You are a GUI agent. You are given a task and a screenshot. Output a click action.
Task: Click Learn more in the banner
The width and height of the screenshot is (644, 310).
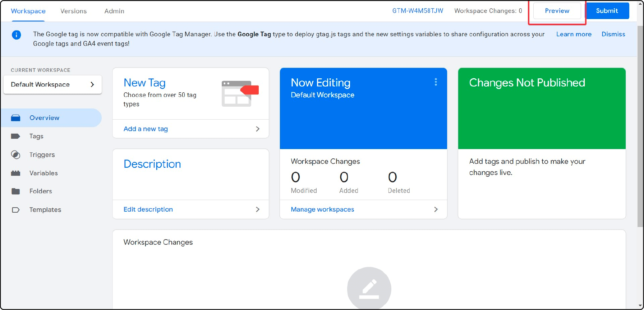[574, 34]
